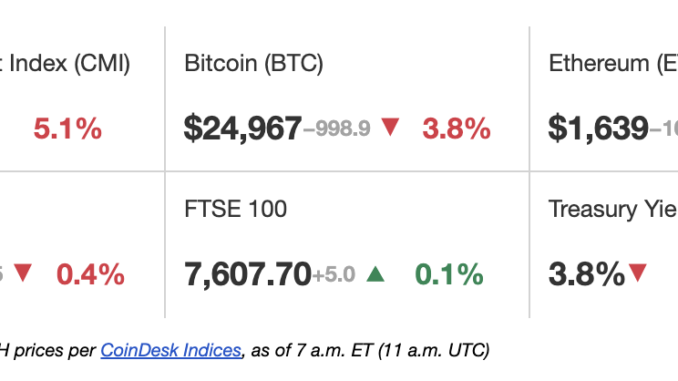Image resolution: width=678 pixels, height=381 pixels.
Task: Select the Ethereum heading
Action: pyautogui.click(x=613, y=64)
